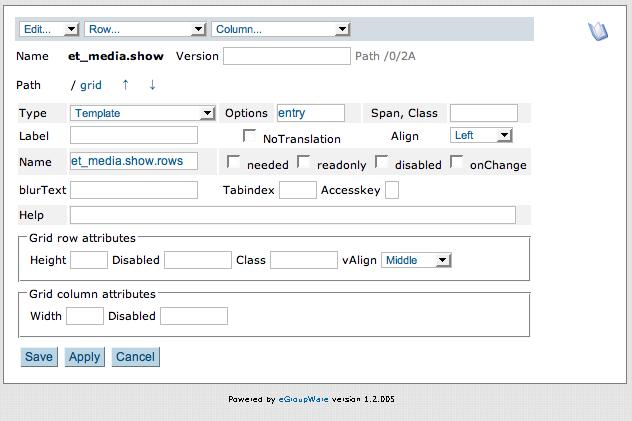Check the readonly option
Screen dimensions: 632x421
(x=303, y=162)
